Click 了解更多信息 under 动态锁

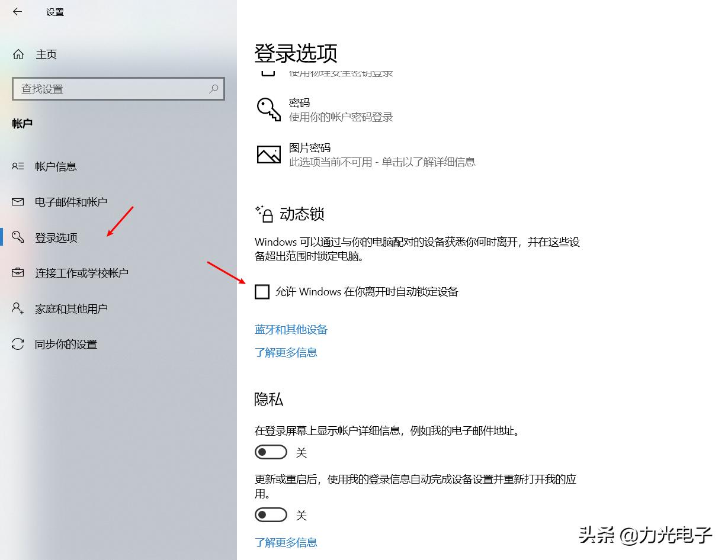[286, 352]
